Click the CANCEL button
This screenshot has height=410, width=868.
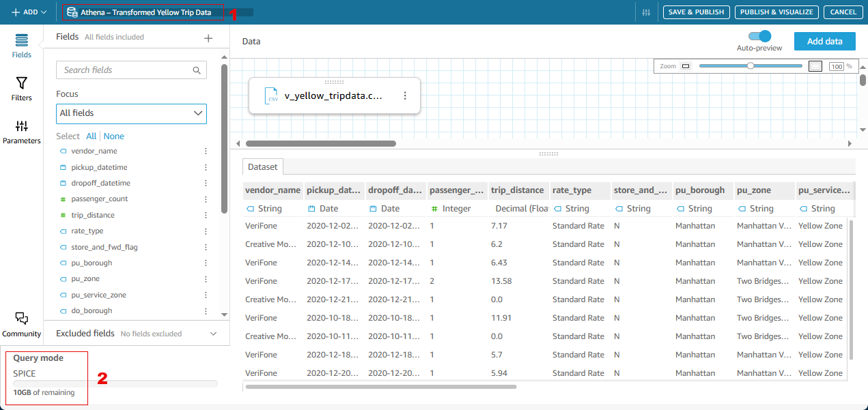[x=843, y=12]
